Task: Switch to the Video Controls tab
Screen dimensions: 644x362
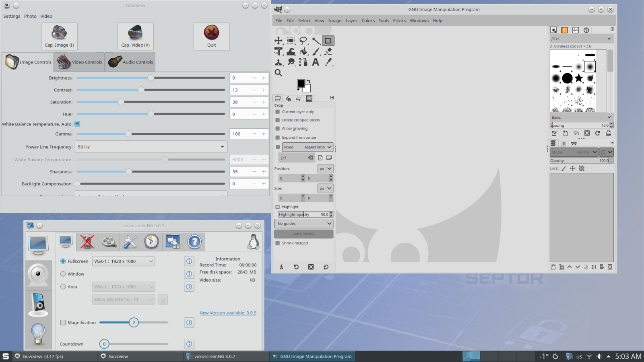Action: tap(79, 62)
